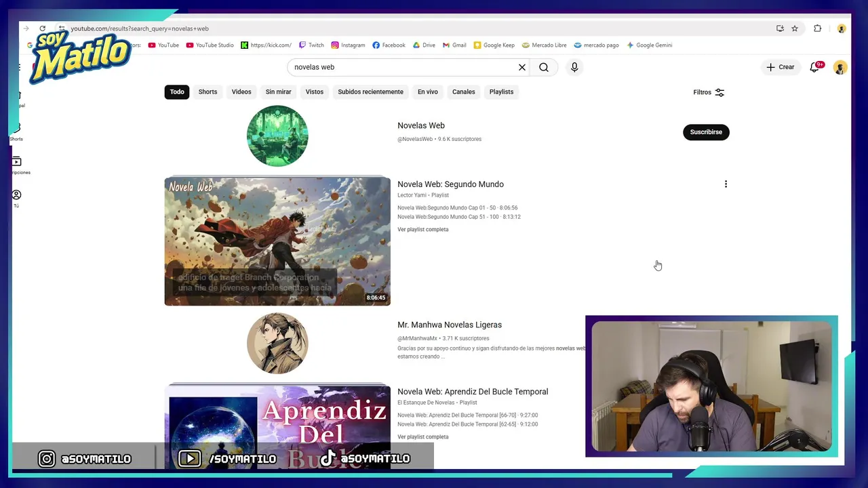Open the browser extensions puzzle icon
The image size is (868, 488).
817,28
